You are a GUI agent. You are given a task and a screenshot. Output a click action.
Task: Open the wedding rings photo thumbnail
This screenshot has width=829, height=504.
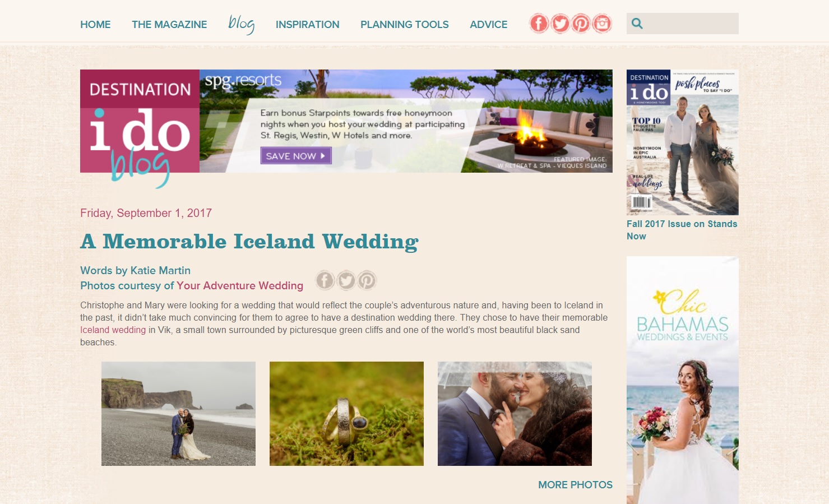click(x=346, y=414)
